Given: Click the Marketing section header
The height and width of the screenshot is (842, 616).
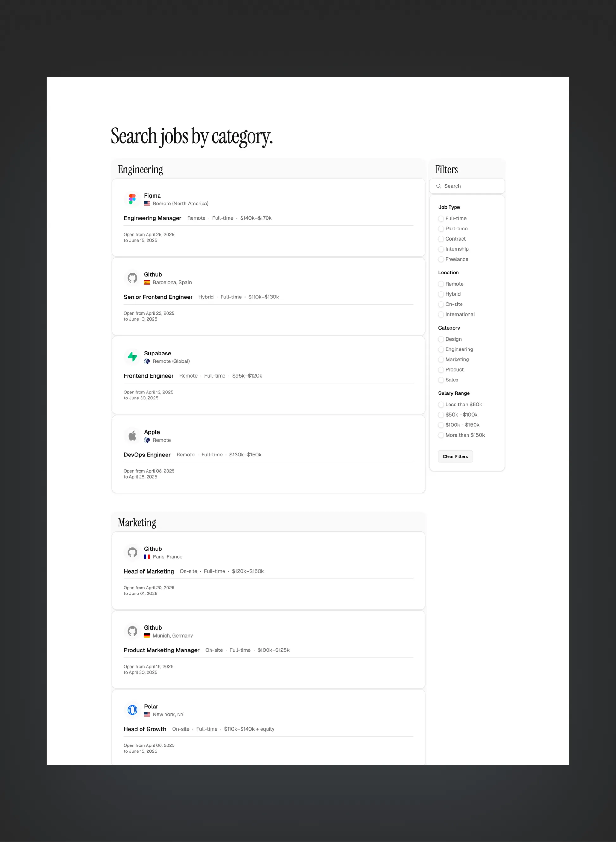Looking at the screenshot, I should [137, 522].
